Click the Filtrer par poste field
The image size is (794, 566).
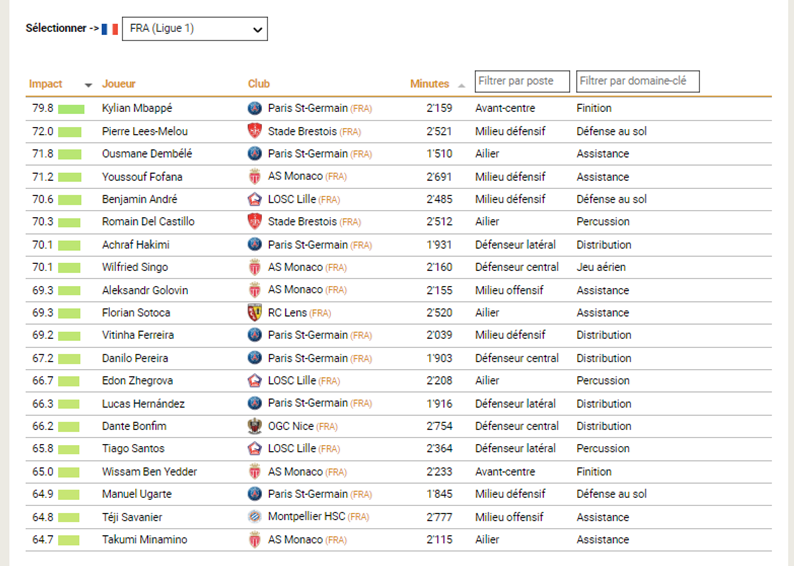point(522,81)
